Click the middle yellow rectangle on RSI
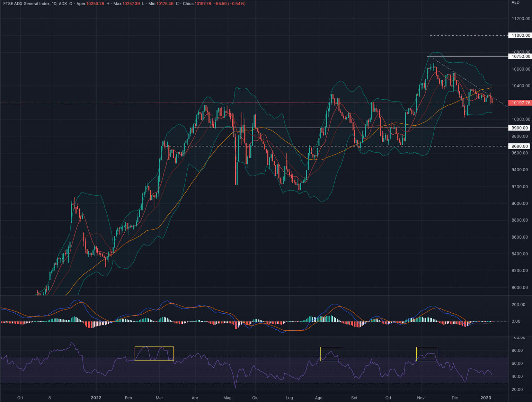 (331, 354)
